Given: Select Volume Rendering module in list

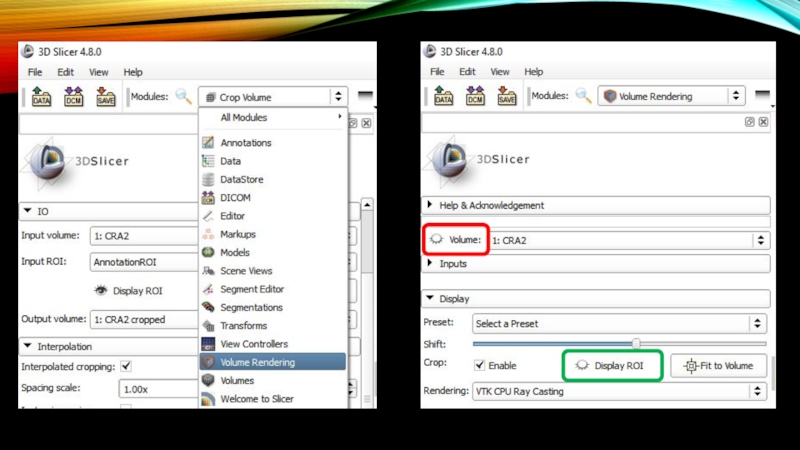Looking at the screenshot, I should [273, 362].
